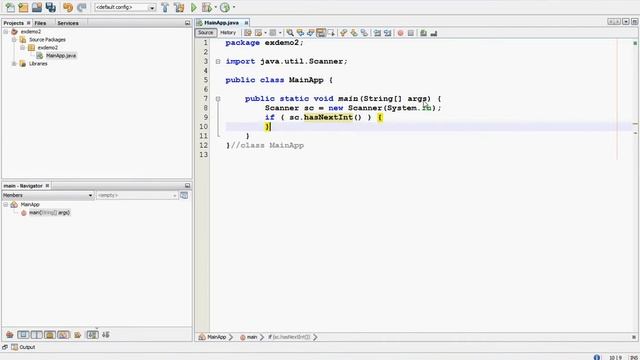Switch to the Projects tab

pyautogui.click(x=14, y=23)
